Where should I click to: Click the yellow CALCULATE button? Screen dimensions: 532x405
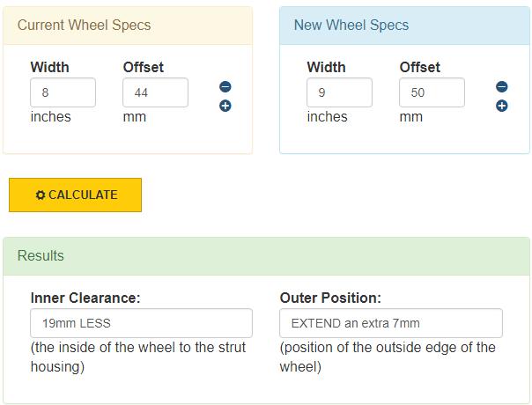pos(76,195)
